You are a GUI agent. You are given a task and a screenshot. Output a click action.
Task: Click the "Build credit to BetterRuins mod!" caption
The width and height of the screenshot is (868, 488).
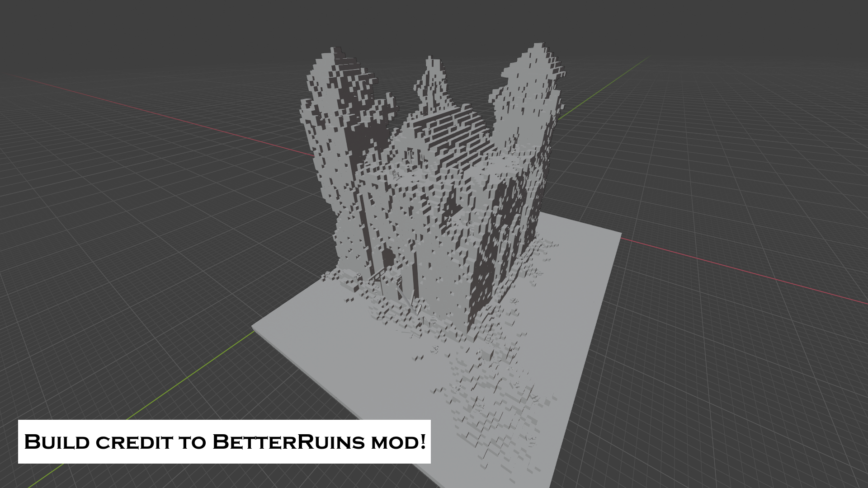(224, 441)
